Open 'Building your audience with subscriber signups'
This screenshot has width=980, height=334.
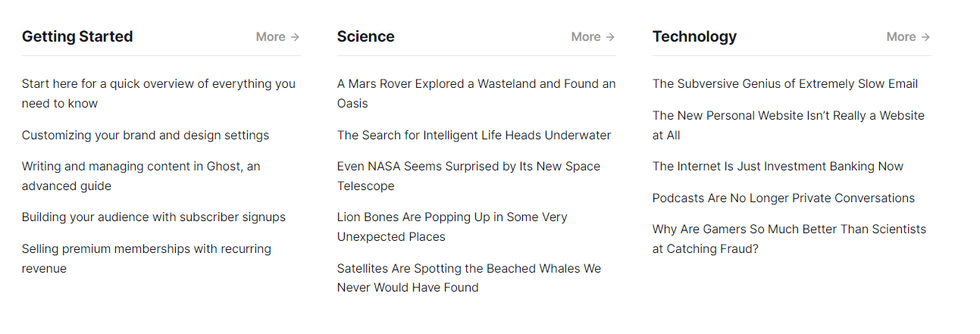tap(154, 217)
